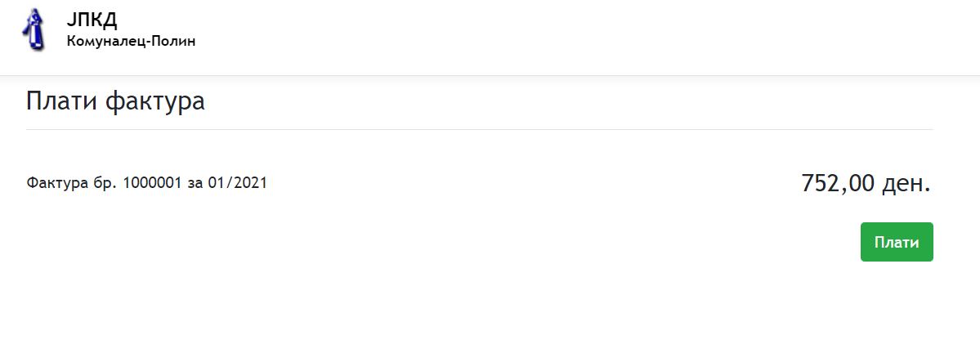This screenshot has width=980, height=340.
Task: Click the word фактура in the heading
Action: (x=155, y=101)
